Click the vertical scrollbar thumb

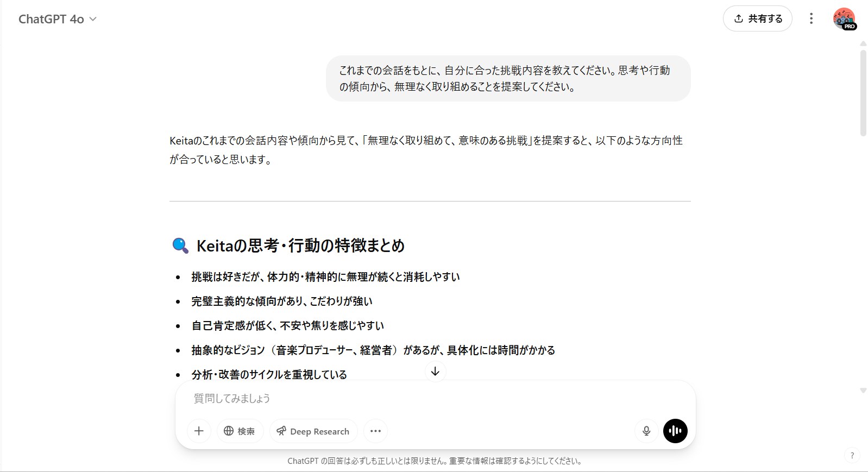[x=863, y=93]
